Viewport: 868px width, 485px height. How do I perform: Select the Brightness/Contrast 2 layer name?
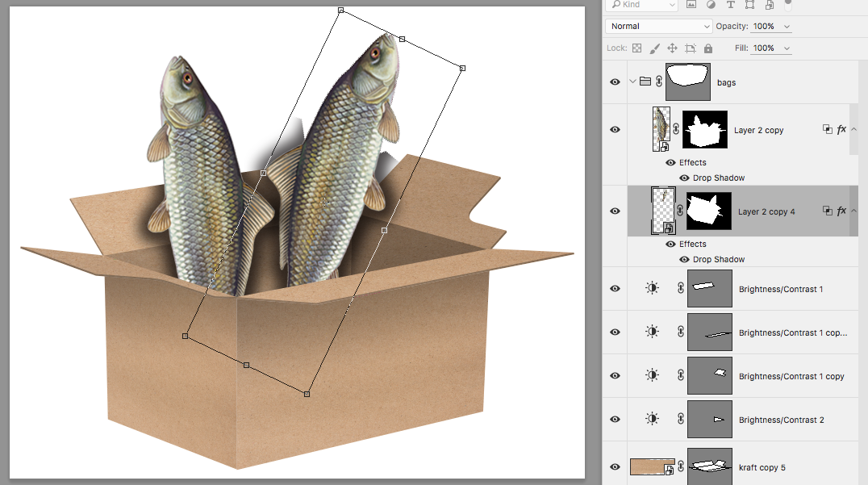pyautogui.click(x=781, y=420)
